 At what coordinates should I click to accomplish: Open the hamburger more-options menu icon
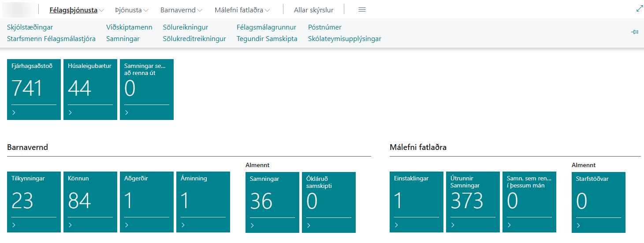click(x=362, y=10)
